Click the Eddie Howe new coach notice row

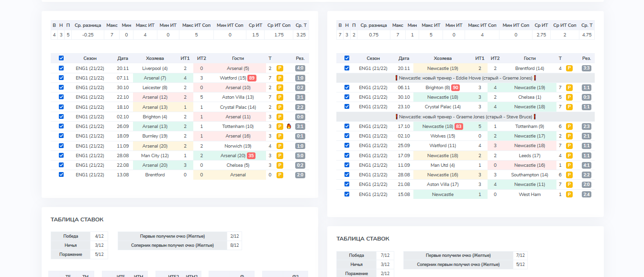(465, 78)
